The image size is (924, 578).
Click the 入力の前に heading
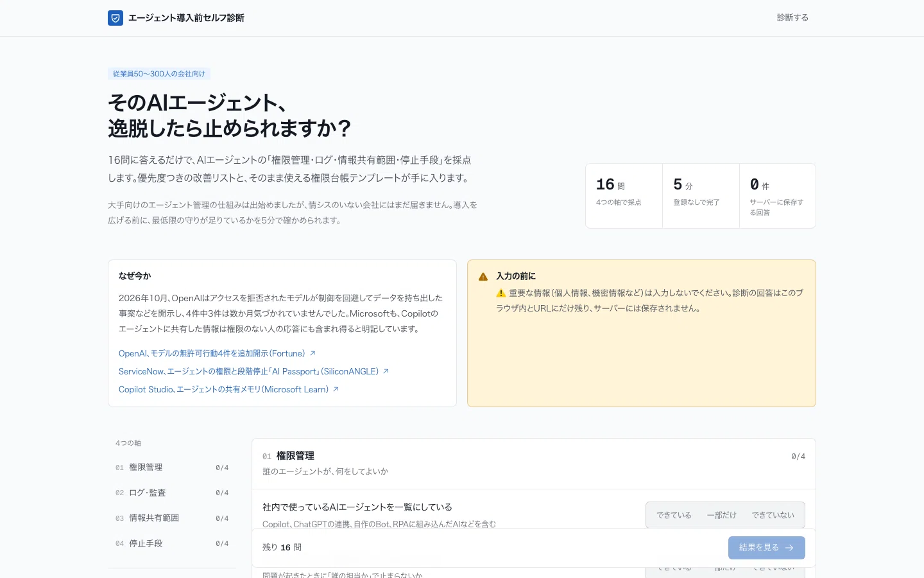coord(516,276)
